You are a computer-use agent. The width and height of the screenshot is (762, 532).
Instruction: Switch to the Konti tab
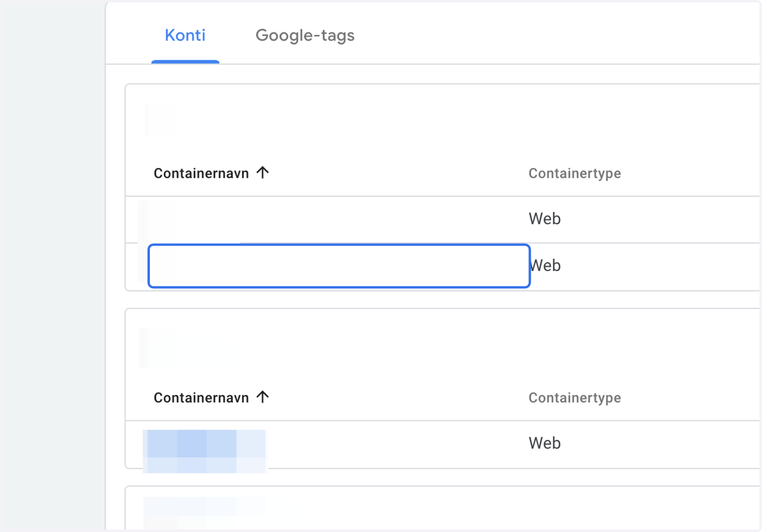[185, 35]
